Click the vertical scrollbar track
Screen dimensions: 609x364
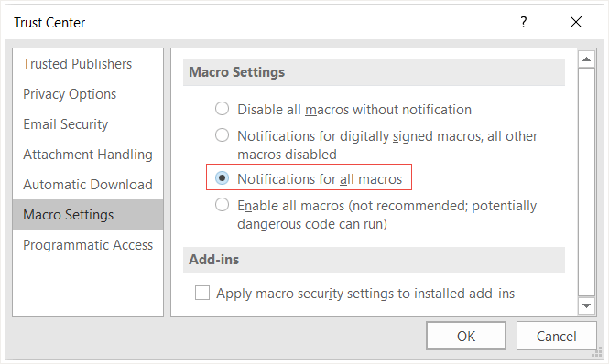(x=586, y=182)
